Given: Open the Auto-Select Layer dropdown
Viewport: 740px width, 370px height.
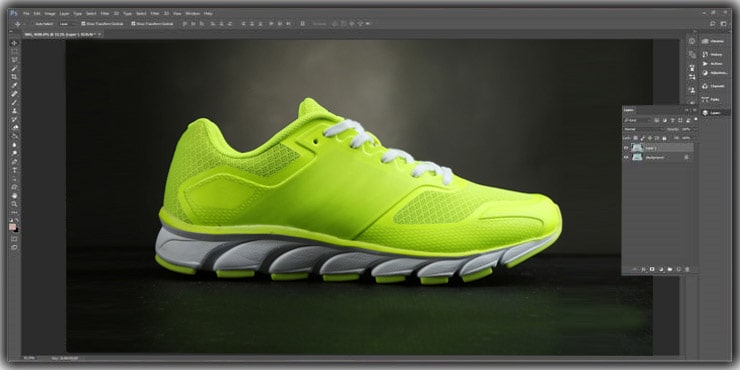Looking at the screenshot, I should [x=67, y=24].
